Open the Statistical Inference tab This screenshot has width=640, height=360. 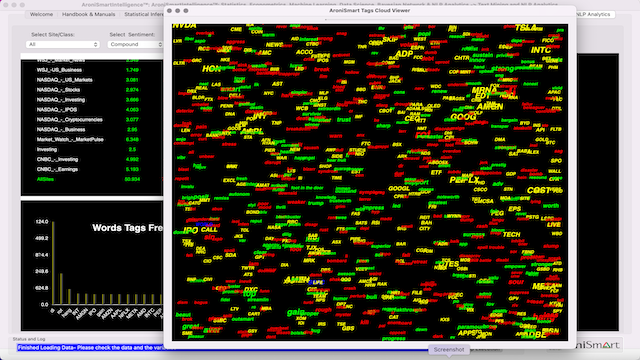point(143,14)
